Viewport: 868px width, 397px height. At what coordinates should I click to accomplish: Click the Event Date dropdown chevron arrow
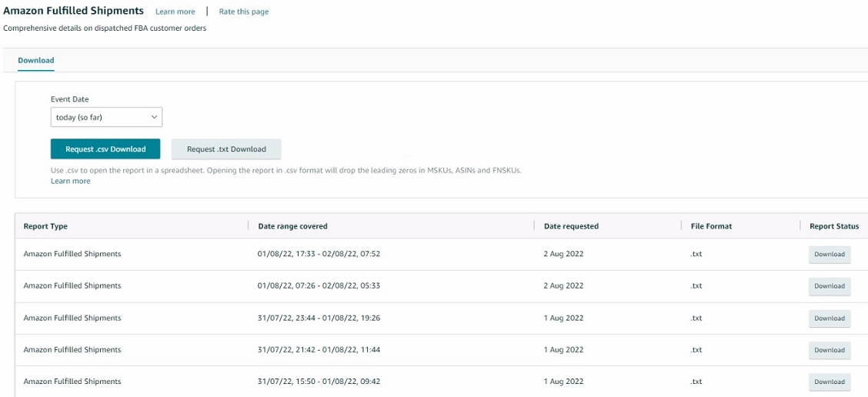[154, 118]
